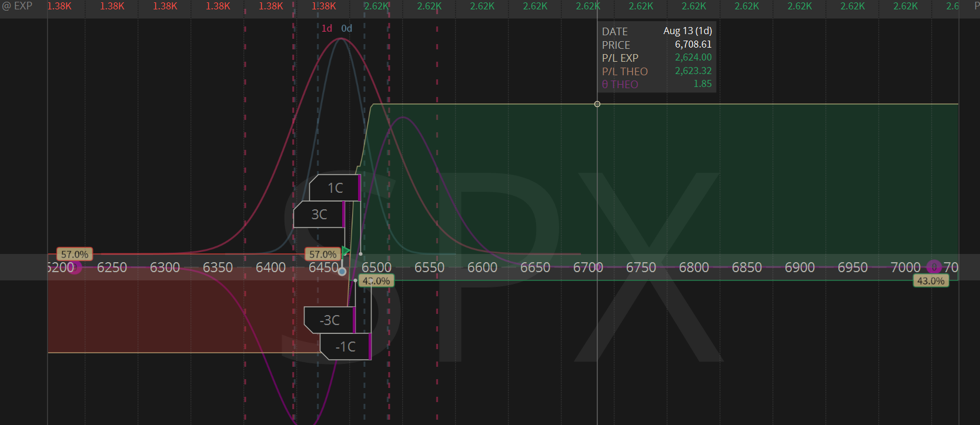Click the P/L THEO label in the tooltip

[x=625, y=72]
